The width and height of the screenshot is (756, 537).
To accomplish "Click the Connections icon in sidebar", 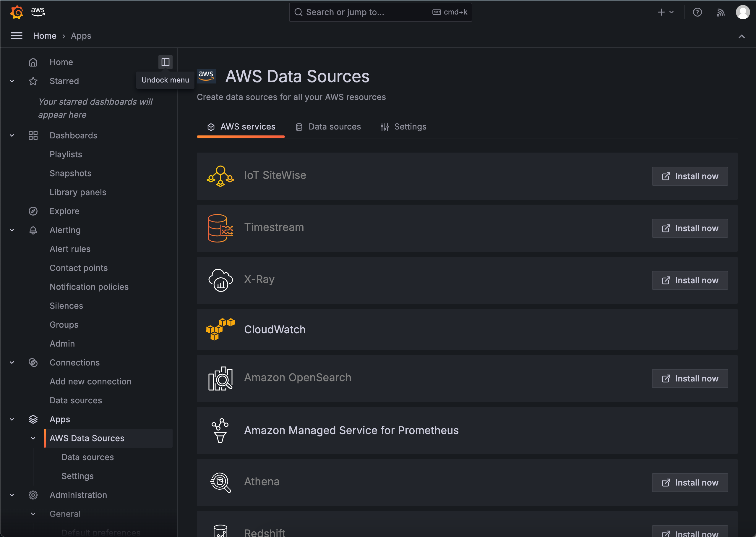I will 33,363.
